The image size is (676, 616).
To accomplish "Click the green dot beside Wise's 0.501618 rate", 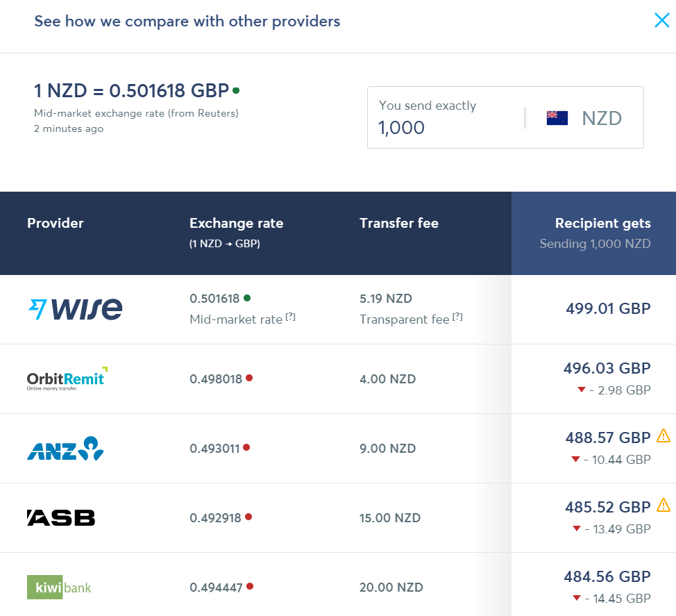I will tap(247, 298).
